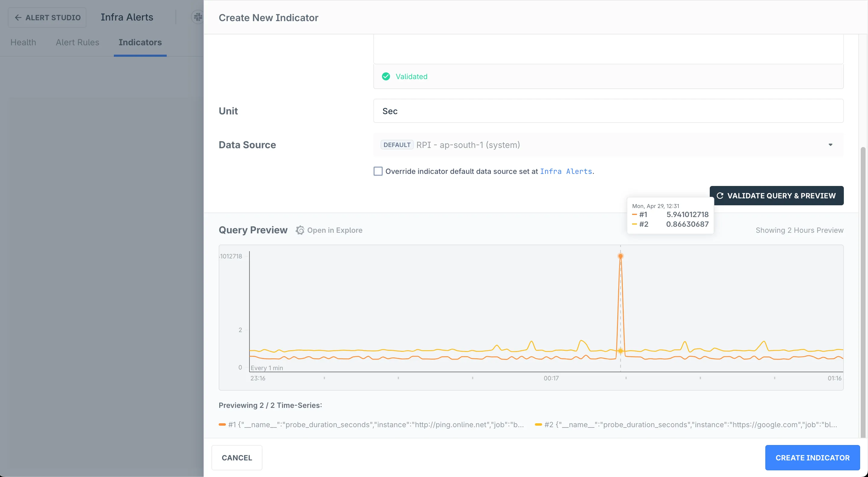Enable override default data source checkbox
Screen dimensions: 868x477
378,171
